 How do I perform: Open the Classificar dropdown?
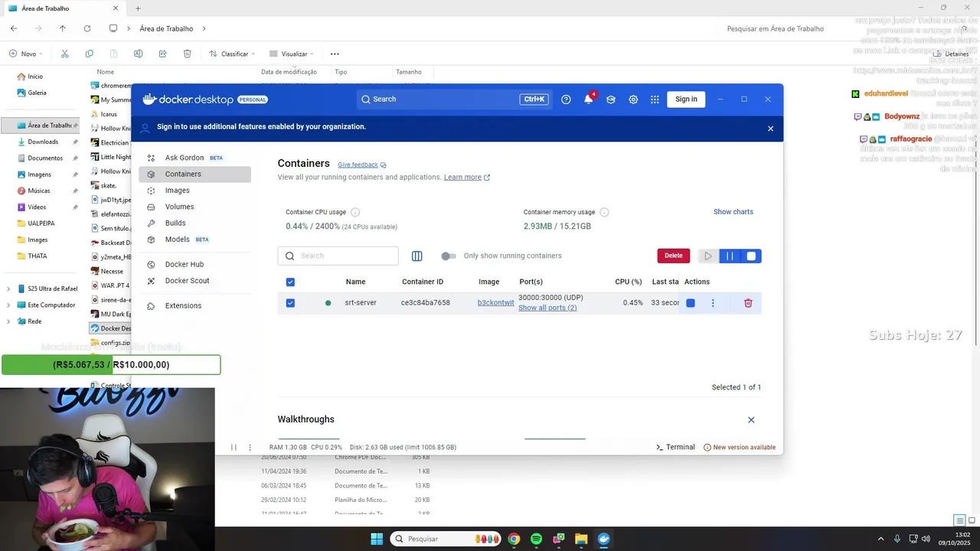(233, 54)
